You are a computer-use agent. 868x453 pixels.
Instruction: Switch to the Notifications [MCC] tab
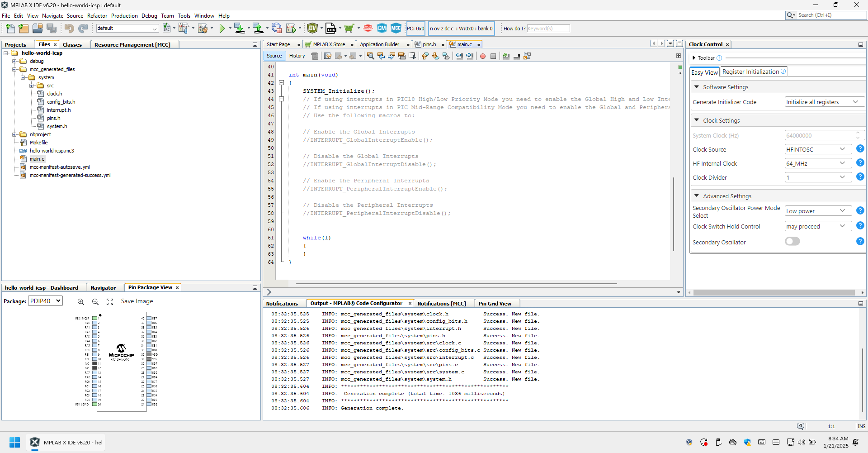[442, 304]
